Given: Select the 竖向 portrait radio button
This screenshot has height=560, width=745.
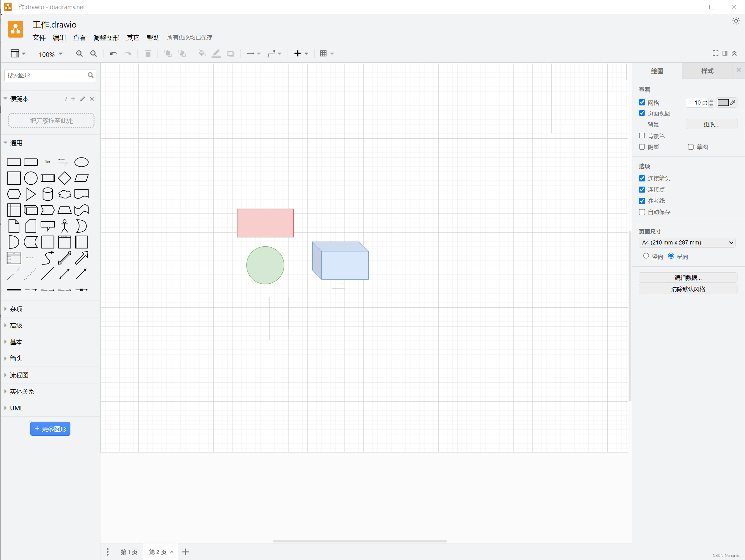Looking at the screenshot, I should (646, 256).
